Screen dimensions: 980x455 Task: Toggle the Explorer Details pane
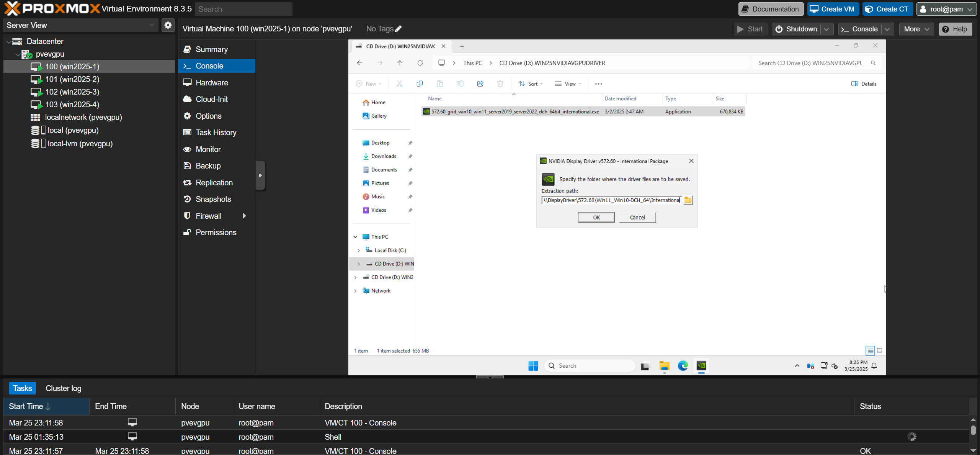[x=864, y=84]
